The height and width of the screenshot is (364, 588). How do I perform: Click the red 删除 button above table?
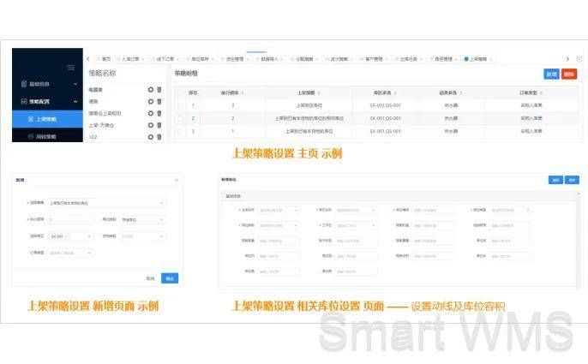pyautogui.click(x=569, y=74)
